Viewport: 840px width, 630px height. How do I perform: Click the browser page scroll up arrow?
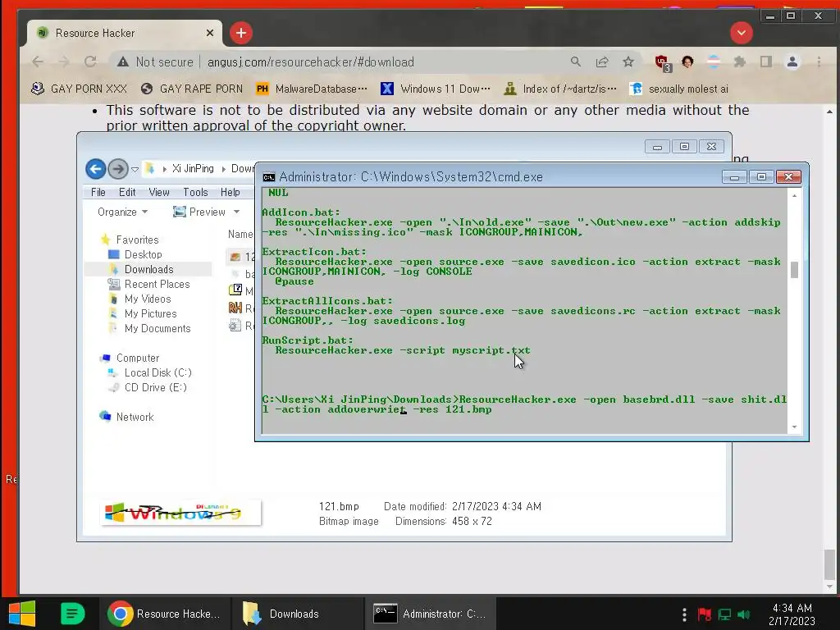click(x=829, y=112)
